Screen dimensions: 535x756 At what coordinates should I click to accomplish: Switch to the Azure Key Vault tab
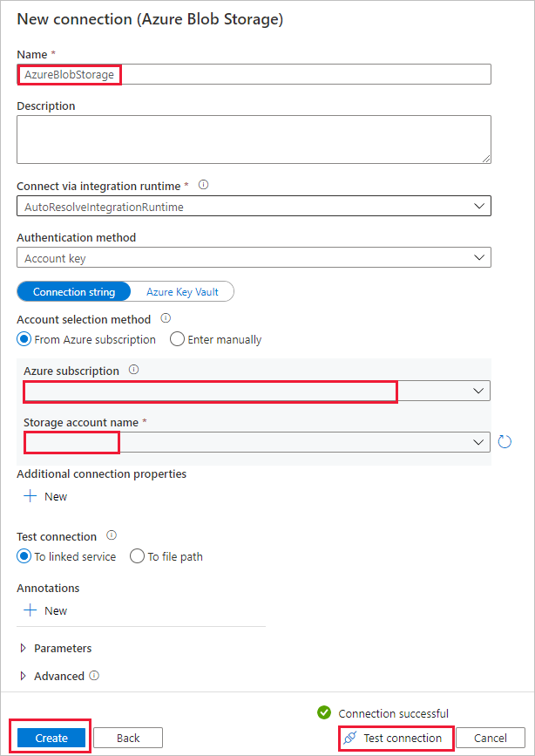(x=182, y=292)
